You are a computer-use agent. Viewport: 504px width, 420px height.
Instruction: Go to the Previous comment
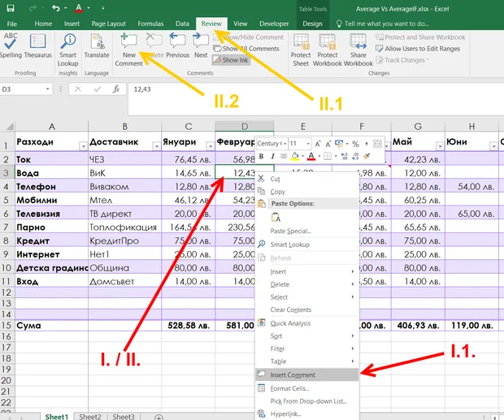click(x=177, y=46)
